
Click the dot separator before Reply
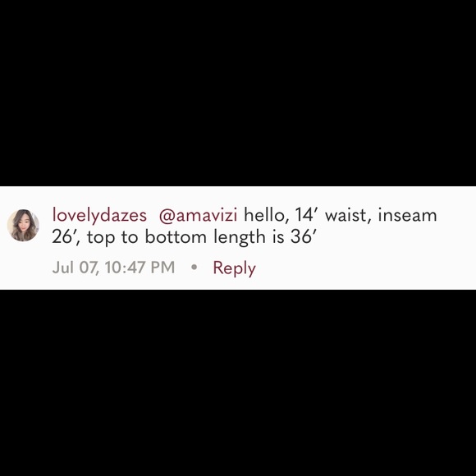[195, 268]
